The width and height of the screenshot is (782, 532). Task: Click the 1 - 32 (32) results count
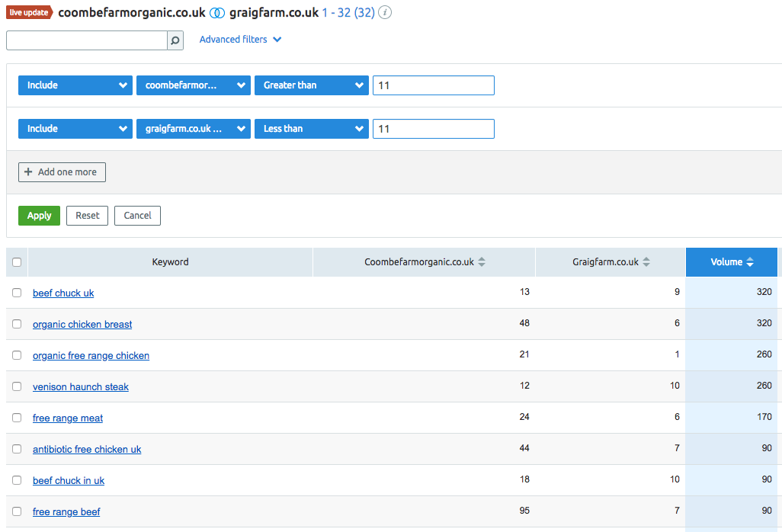pos(348,12)
